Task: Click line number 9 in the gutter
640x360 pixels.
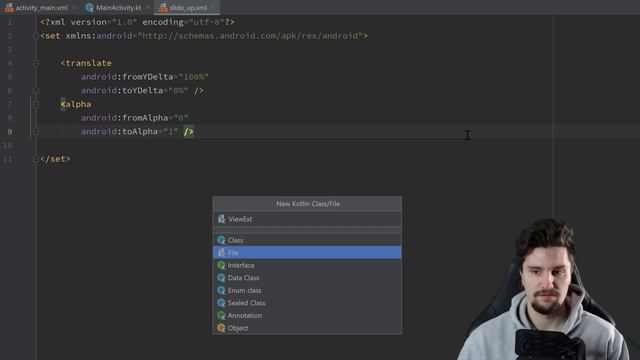Action: click(x=10, y=132)
